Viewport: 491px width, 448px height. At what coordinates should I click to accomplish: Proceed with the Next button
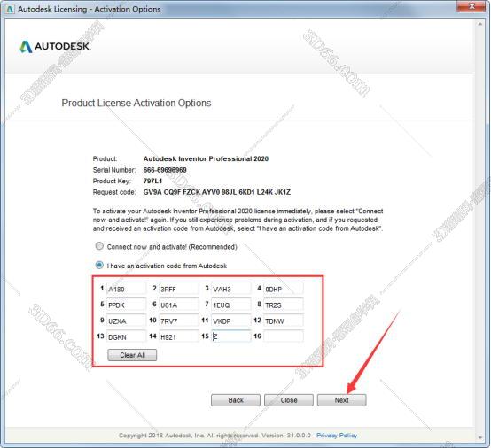(341, 400)
